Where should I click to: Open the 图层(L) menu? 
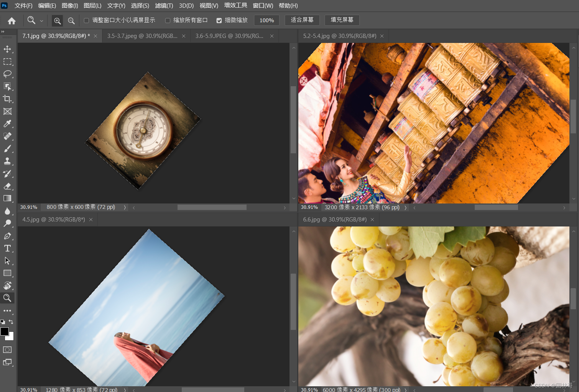pyautogui.click(x=92, y=5)
